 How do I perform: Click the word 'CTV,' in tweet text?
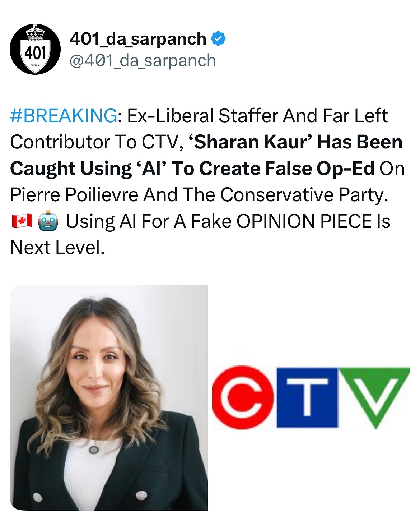(x=163, y=142)
